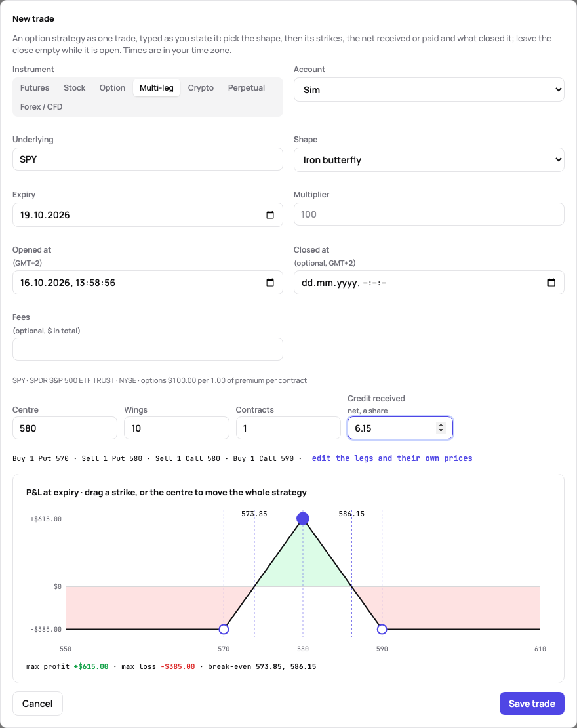Click the filled centre strike handle at 580
The width and height of the screenshot is (577, 728).
[x=303, y=519]
